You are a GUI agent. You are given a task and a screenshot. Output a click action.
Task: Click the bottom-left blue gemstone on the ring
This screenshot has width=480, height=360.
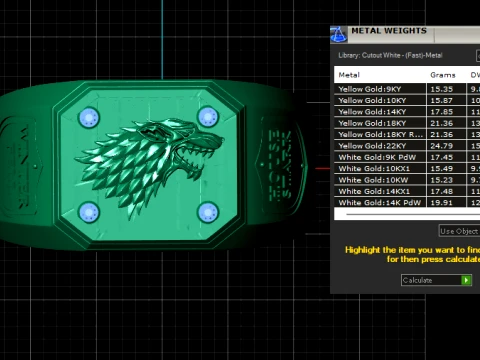click(89, 212)
